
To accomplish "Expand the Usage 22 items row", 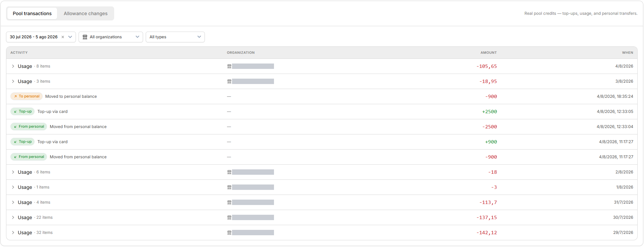I will pos(13,217).
